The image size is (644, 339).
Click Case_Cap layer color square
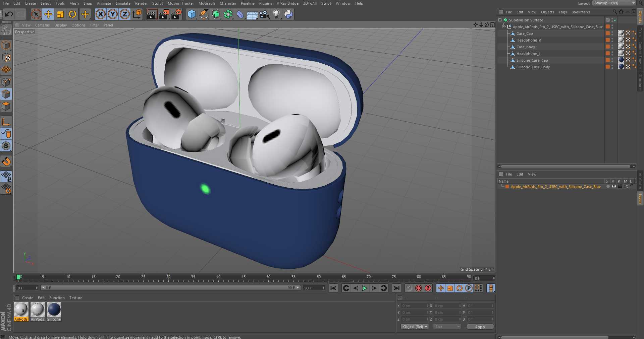click(607, 33)
